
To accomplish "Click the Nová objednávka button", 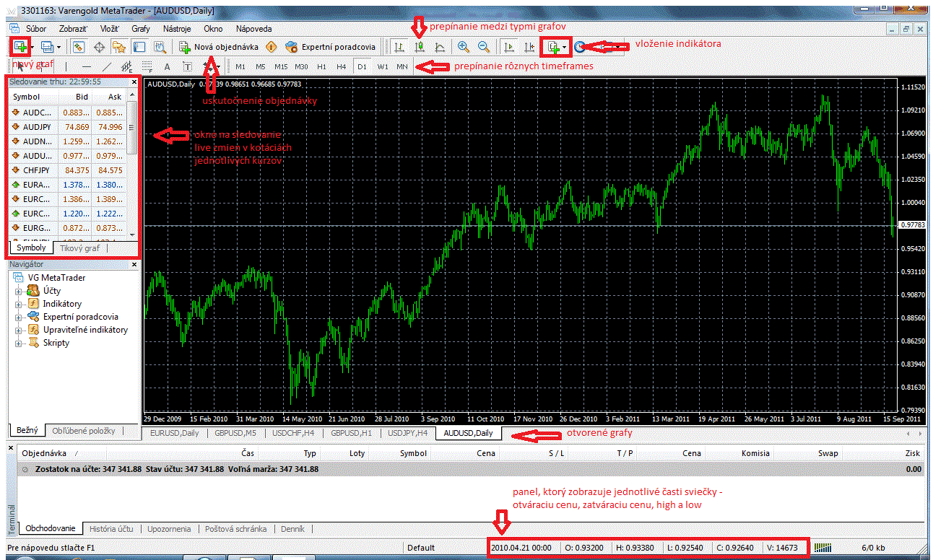I will pyautogui.click(x=219, y=47).
